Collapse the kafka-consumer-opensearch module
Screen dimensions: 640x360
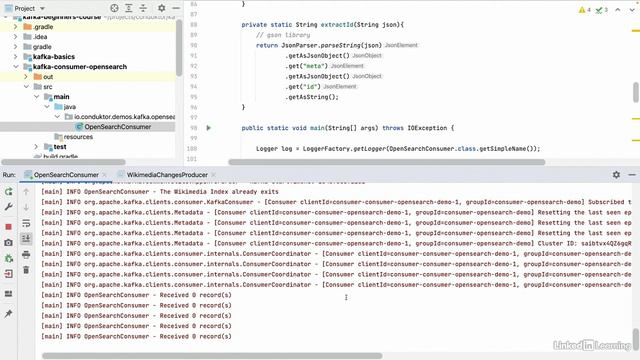[16, 67]
